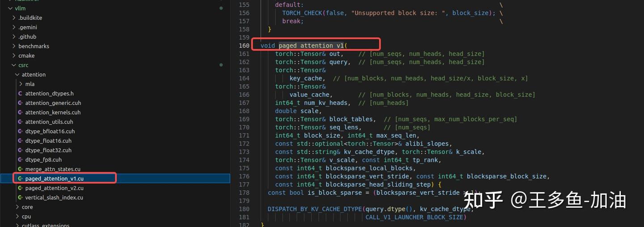Click line number 160 in the gutter
The height and width of the screenshot is (227, 644).
point(244,46)
